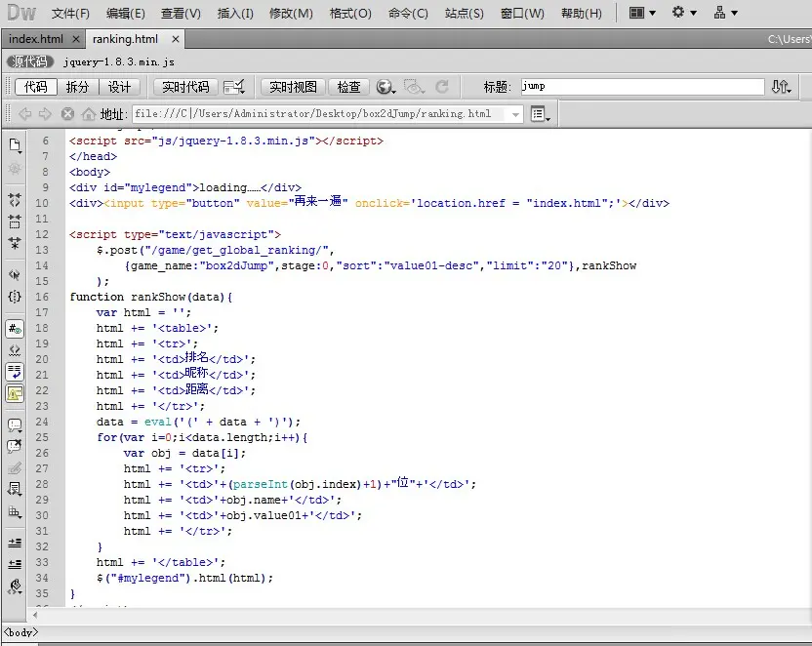Open the Recent Snippets icon
Image resolution: width=812 pixels, height=646 pixels.
(15, 489)
